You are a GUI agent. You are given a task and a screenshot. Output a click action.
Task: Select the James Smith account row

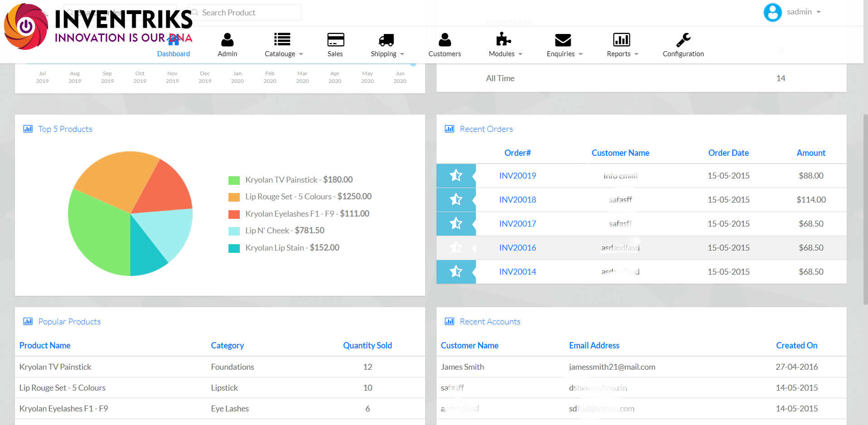click(641, 367)
